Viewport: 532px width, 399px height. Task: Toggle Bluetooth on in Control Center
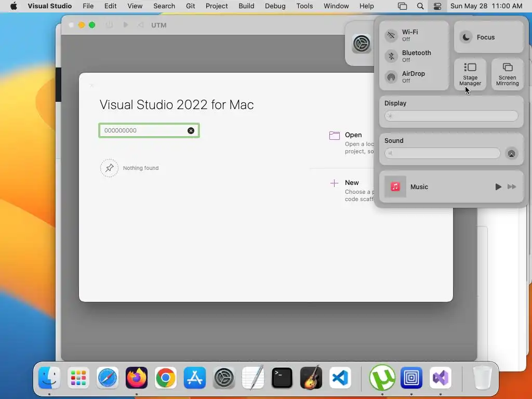coord(391,56)
